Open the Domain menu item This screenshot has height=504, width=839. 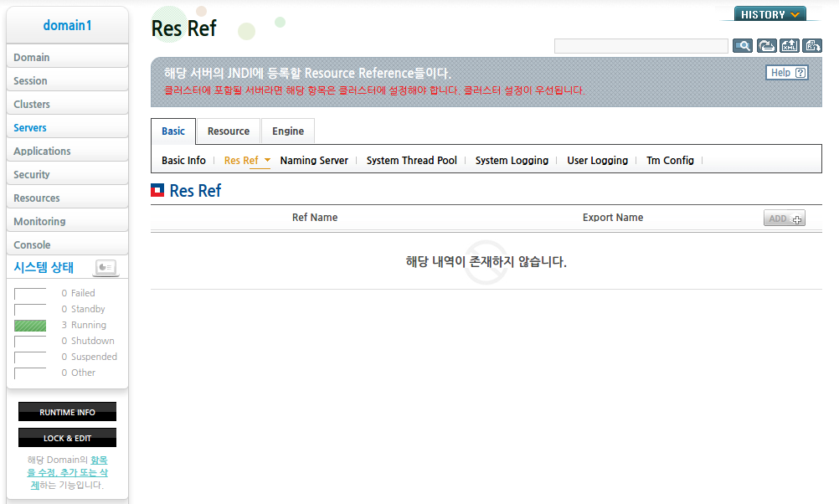(x=68, y=57)
